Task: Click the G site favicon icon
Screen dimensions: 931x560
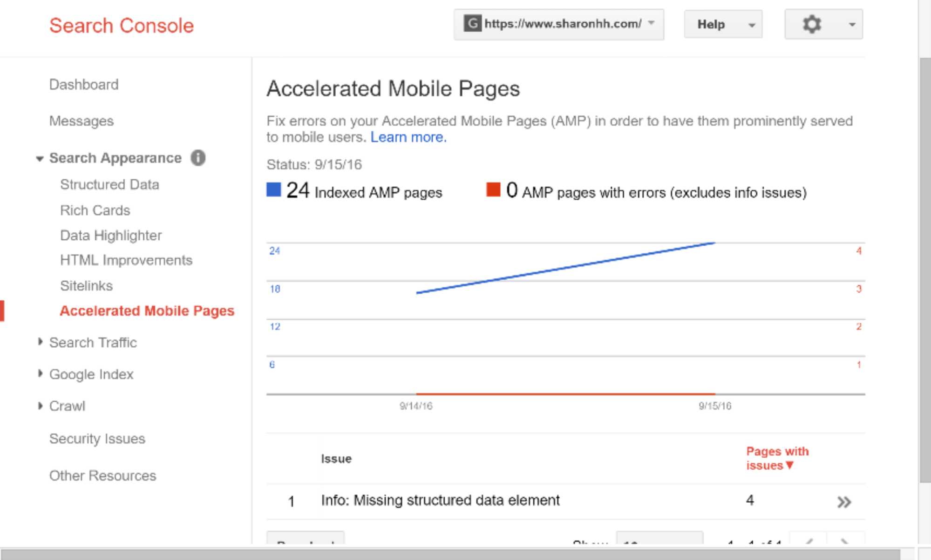Action: [x=472, y=23]
